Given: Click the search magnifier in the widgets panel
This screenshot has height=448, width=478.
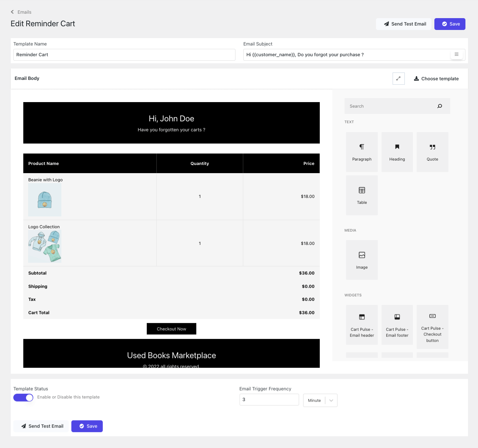Looking at the screenshot, I should click(x=440, y=106).
